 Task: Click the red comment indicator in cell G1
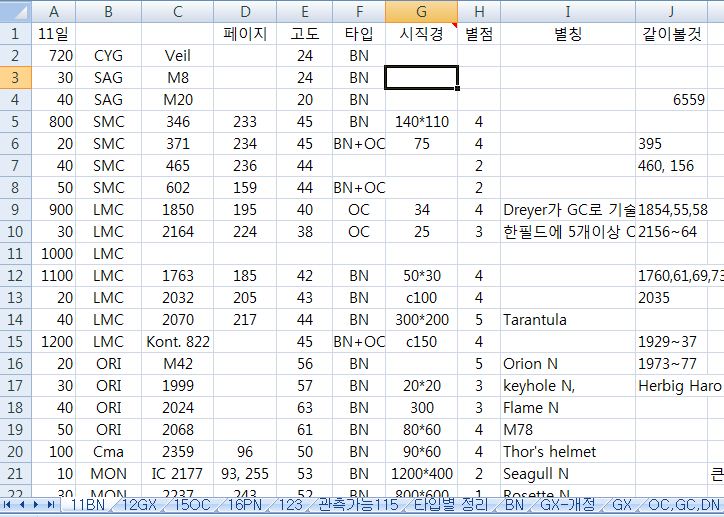pos(455,25)
